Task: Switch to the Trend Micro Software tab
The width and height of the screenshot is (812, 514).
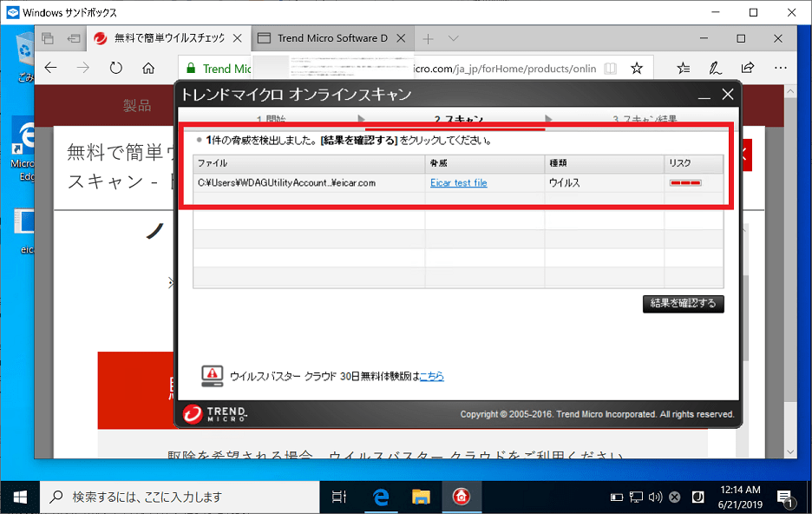Action: tap(332, 38)
